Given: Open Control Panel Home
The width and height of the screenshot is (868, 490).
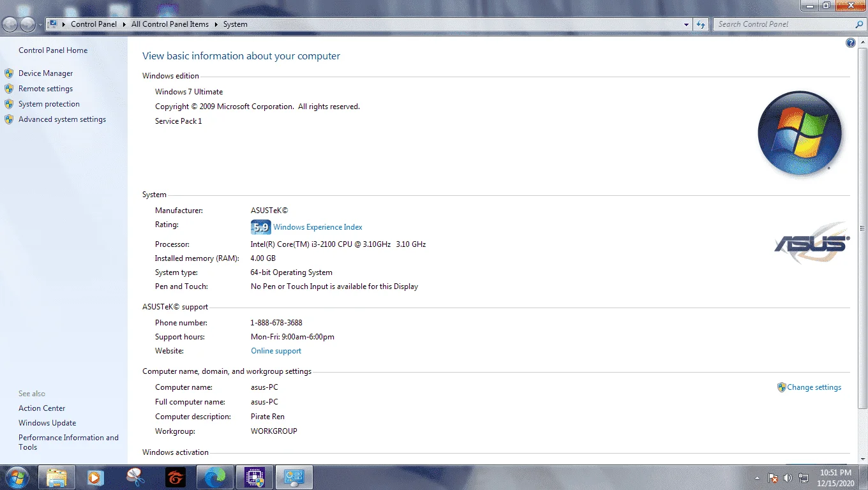Looking at the screenshot, I should point(53,50).
